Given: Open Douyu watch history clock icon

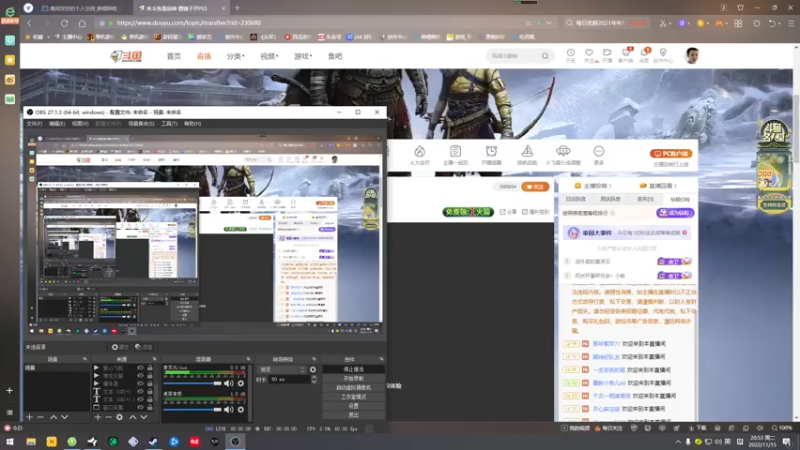Looking at the screenshot, I should point(570,53).
